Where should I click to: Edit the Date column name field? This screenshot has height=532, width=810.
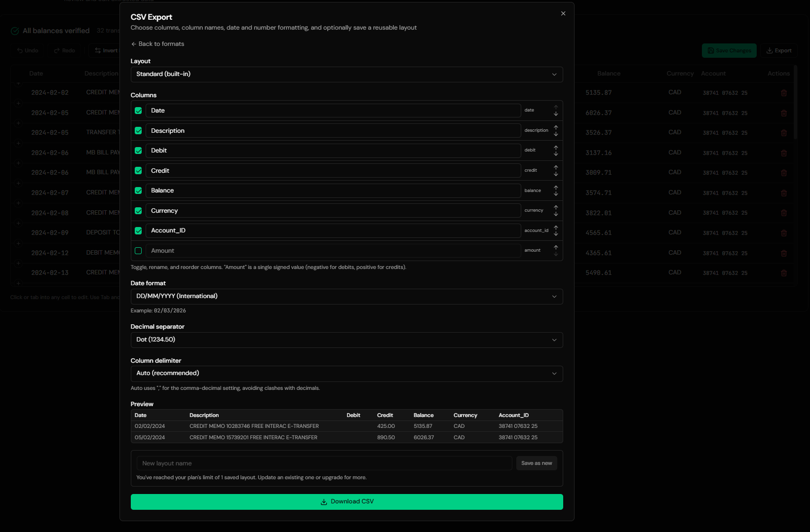point(333,111)
